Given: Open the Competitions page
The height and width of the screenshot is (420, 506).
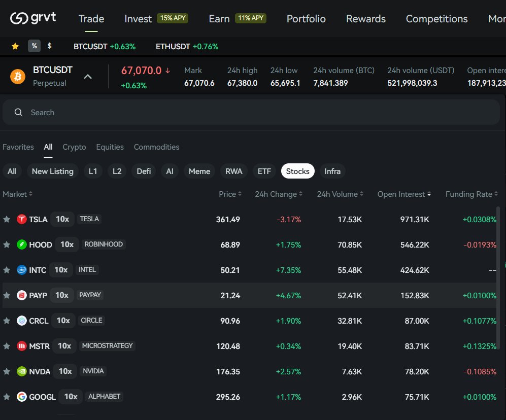Looking at the screenshot, I should (436, 19).
